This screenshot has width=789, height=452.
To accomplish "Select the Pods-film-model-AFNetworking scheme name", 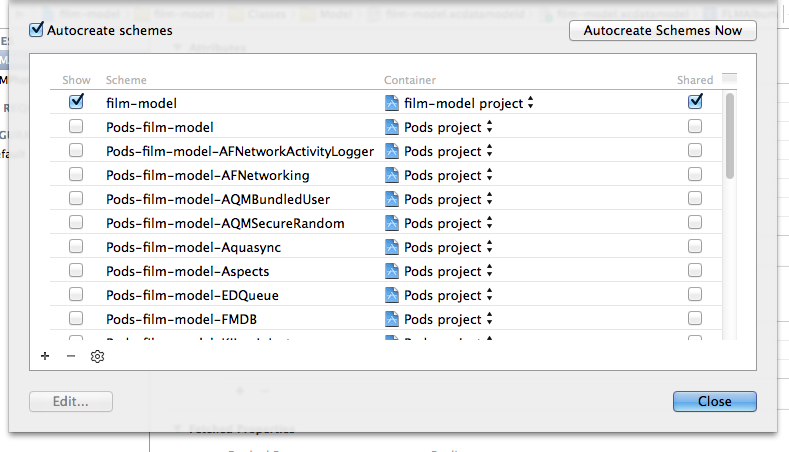I will 208,176.
